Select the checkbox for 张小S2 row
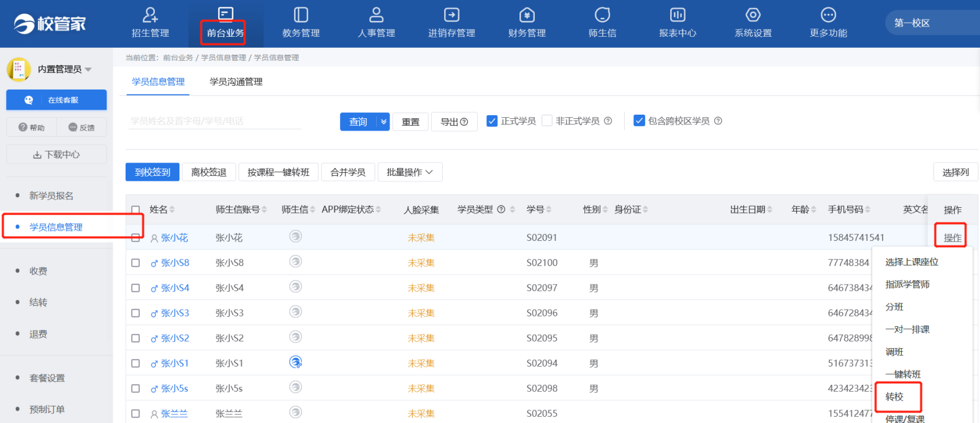Image resolution: width=980 pixels, height=423 pixels. [x=136, y=338]
